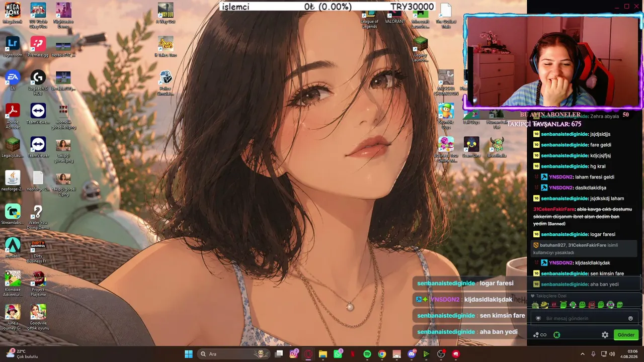
Task: Open WhatsApp from the taskbar
Action: [338, 354]
